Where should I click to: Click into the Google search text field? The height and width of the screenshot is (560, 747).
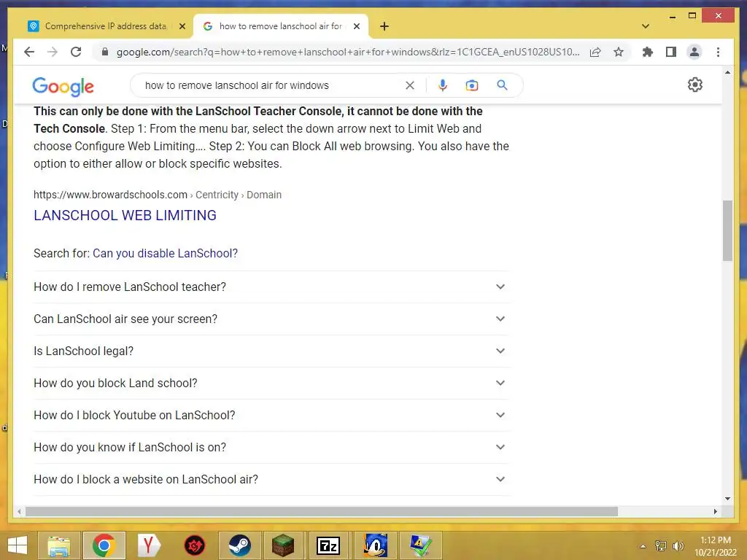coord(271,85)
